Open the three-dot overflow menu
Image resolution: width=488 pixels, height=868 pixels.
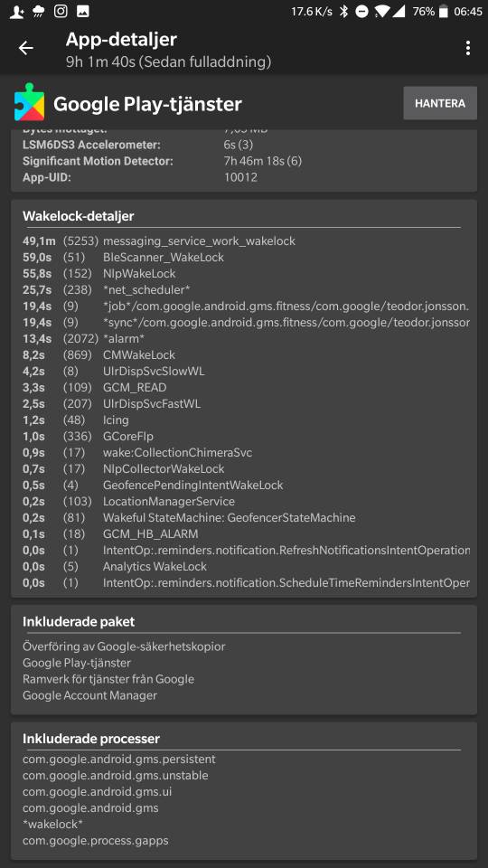[x=467, y=48]
